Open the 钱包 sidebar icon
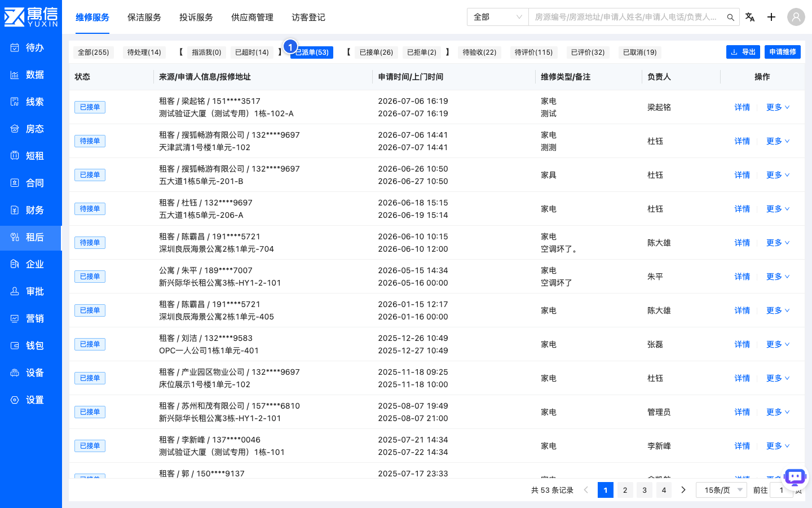Viewport: 812px width, 508px height. pyautogui.click(x=15, y=345)
